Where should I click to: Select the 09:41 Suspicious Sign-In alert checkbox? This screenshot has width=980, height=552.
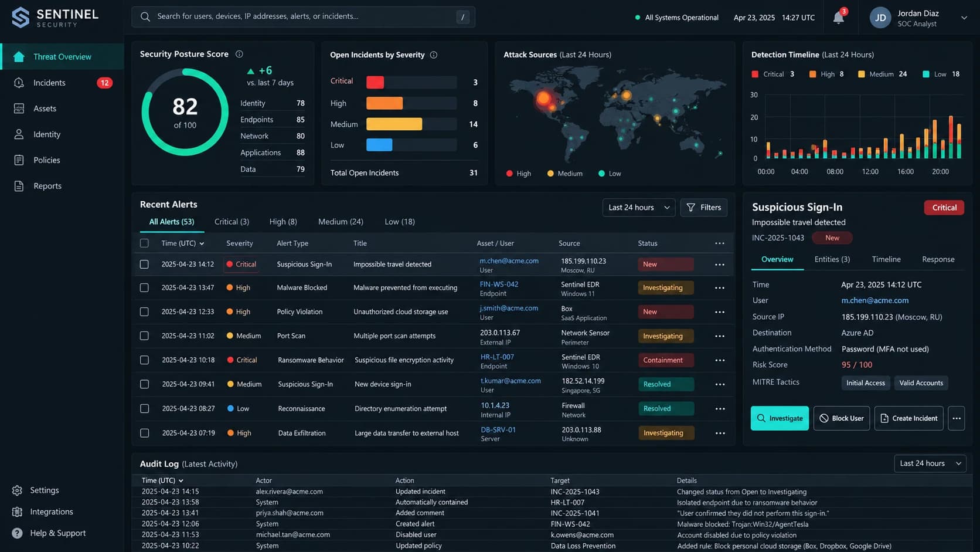[x=144, y=384]
